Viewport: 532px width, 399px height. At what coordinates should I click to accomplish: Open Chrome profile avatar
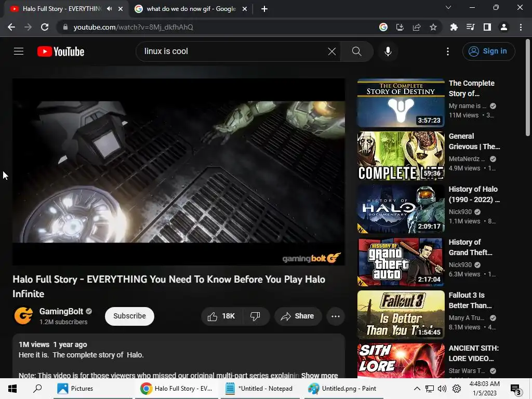point(504,27)
